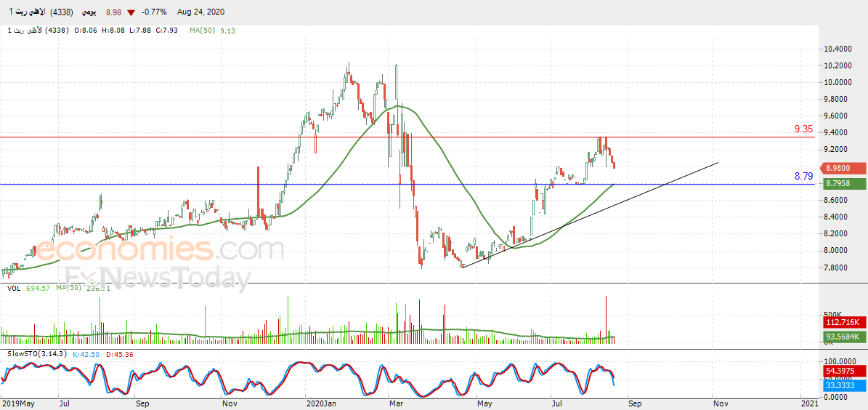Click the 500K volume axis label
This screenshot has height=410, width=868.
pyautogui.click(x=833, y=314)
